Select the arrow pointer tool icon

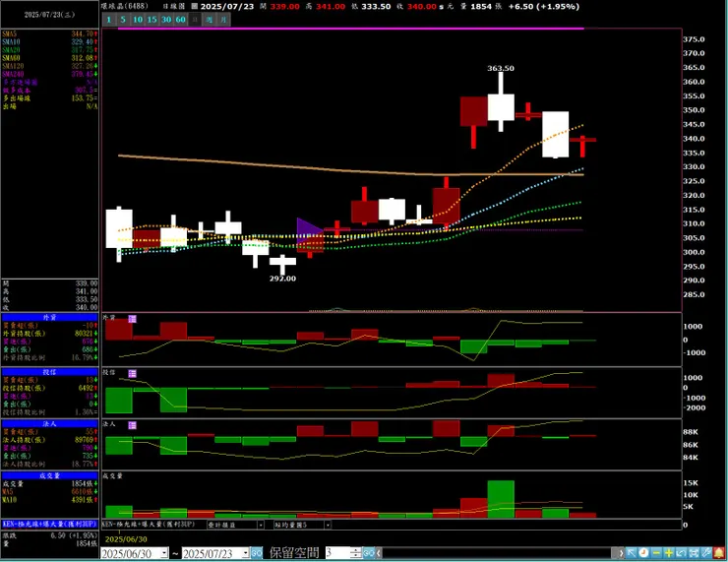tap(631, 553)
